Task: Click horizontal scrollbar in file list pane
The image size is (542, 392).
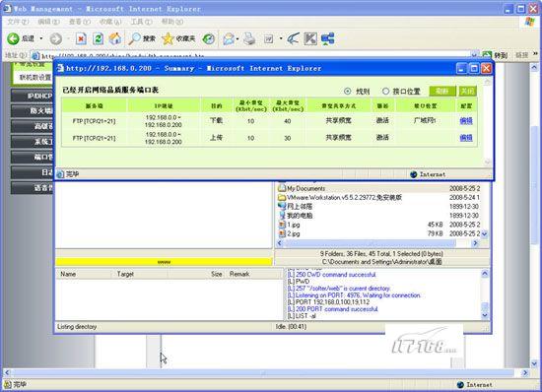Action: (x=377, y=243)
